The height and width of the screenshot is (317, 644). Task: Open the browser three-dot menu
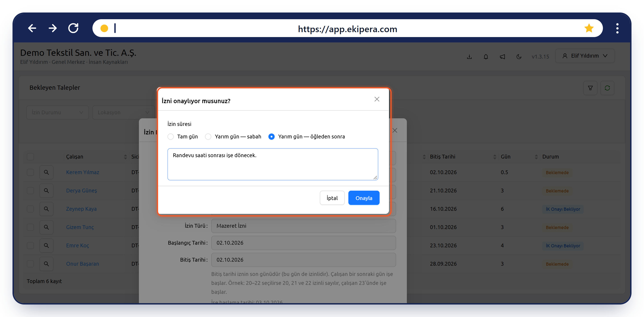click(617, 28)
